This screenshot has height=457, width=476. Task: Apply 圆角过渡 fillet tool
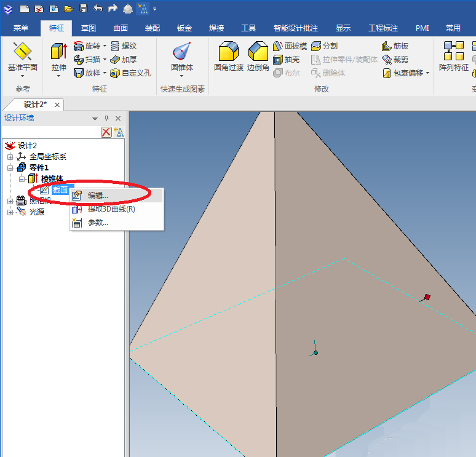click(x=229, y=57)
